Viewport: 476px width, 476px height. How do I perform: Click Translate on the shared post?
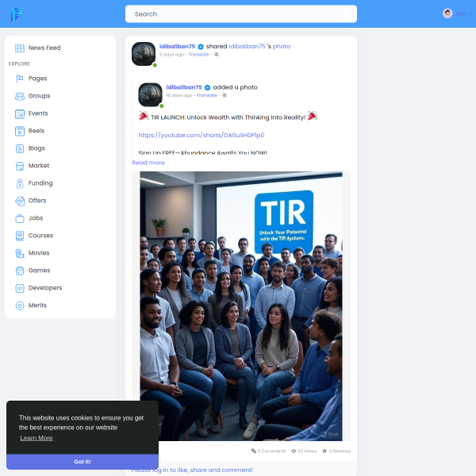[198, 55]
